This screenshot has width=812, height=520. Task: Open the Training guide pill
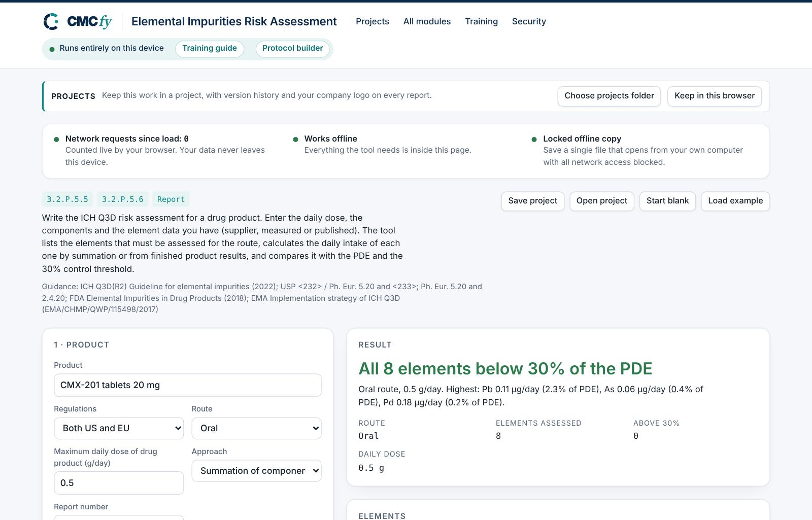point(210,49)
